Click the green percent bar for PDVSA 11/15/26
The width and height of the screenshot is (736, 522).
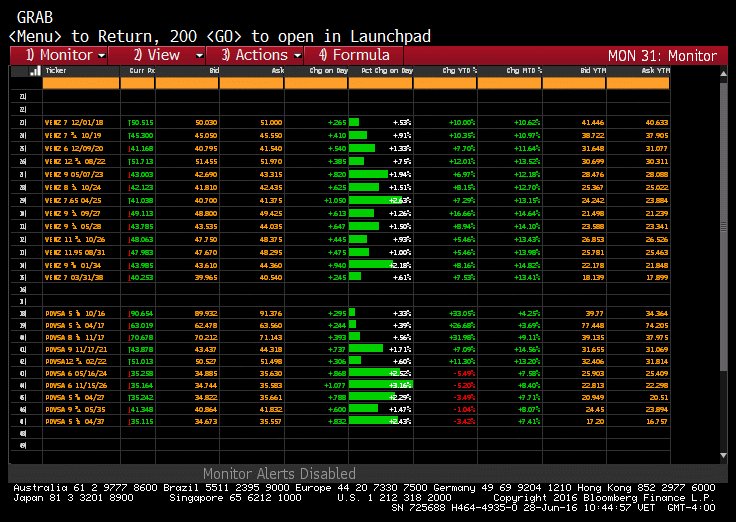tap(381, 385)
